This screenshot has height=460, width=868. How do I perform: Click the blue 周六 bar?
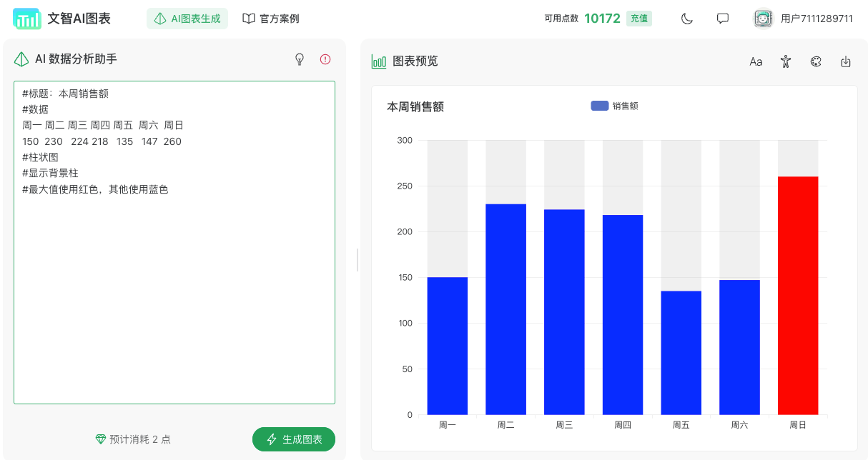739,347
